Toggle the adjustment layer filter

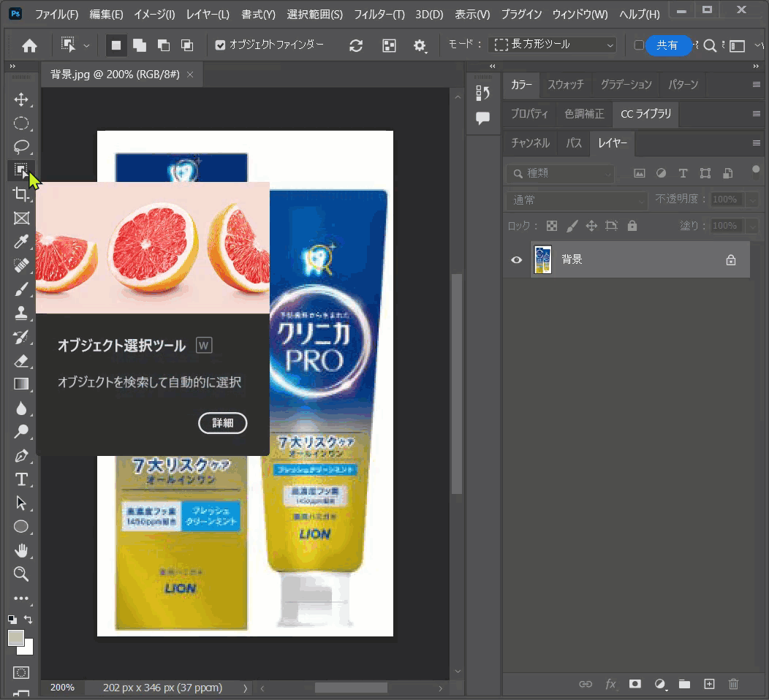click(661, 173)
